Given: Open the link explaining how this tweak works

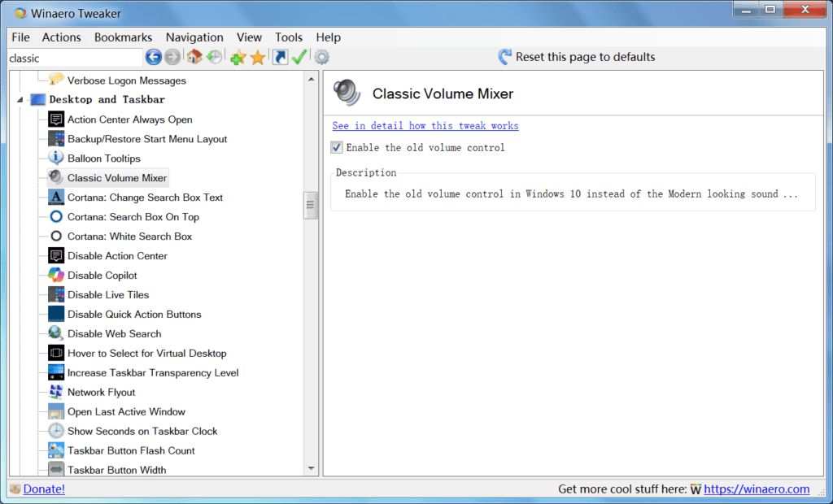Looking at the screenshot, I should click(425, 125).
